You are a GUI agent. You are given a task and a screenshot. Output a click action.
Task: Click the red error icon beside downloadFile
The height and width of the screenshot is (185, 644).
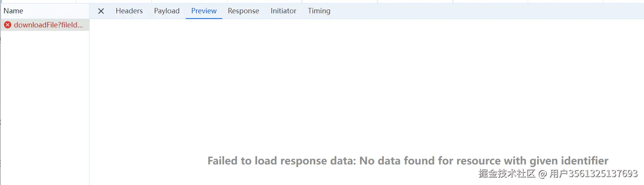(8, 25)
